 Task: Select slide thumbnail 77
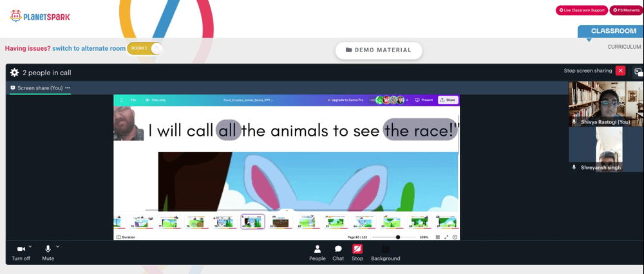[x=169, y=222]
